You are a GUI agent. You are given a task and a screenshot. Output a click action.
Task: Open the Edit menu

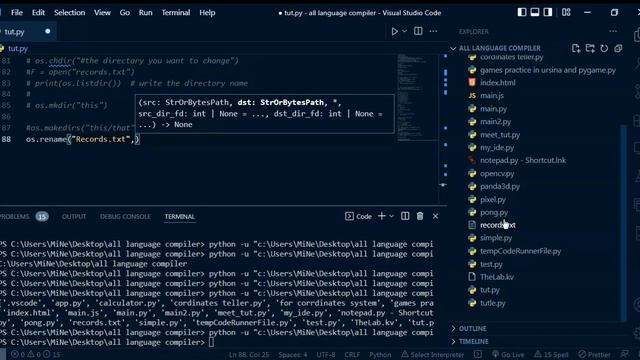[38, 13]
